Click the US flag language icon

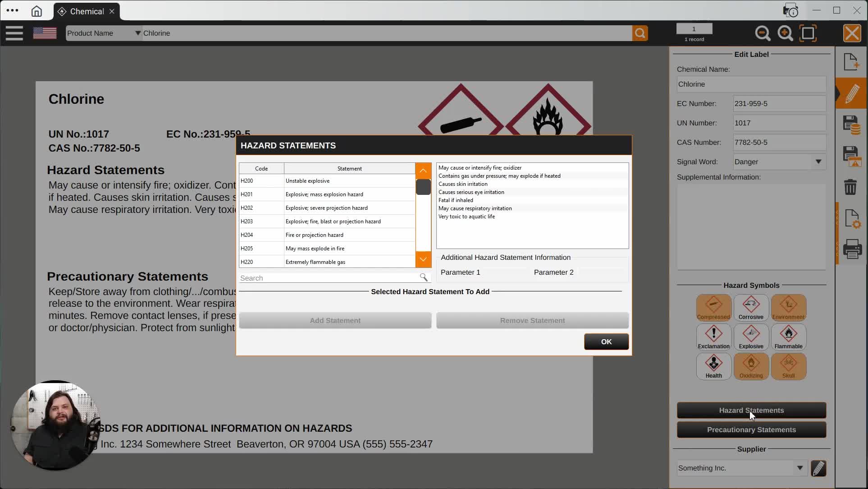pos(45,33)
